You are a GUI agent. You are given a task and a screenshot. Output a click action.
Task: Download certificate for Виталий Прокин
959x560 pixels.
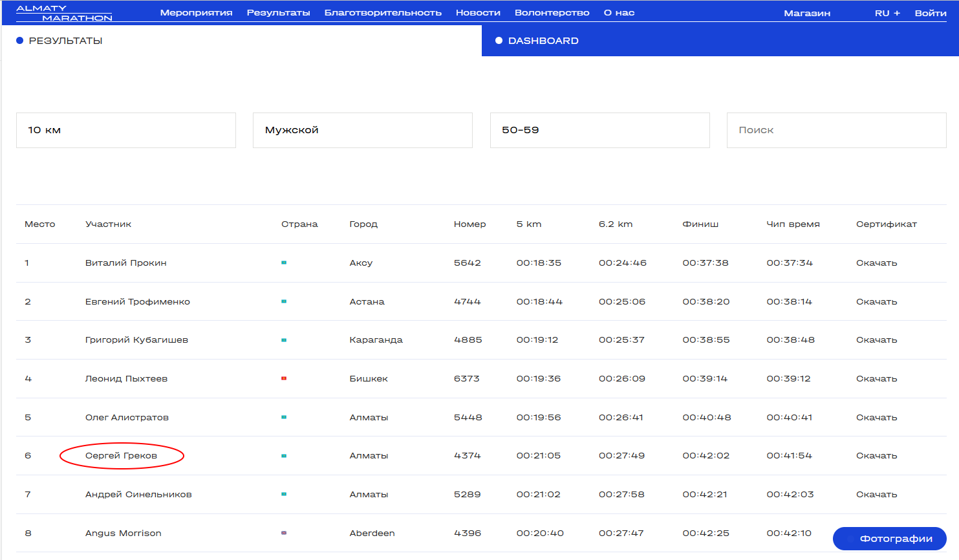pyautogui.click(x=876, y=263)
